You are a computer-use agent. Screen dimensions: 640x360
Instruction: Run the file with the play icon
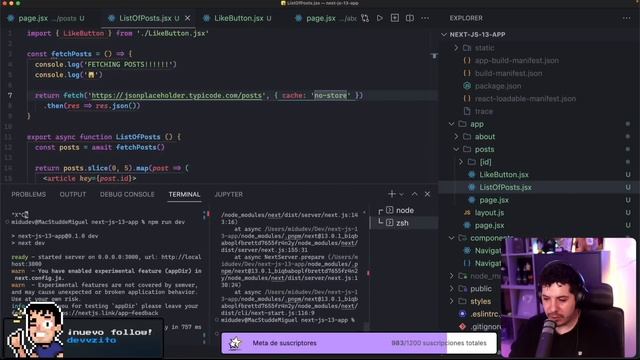(x=380, y=18)
